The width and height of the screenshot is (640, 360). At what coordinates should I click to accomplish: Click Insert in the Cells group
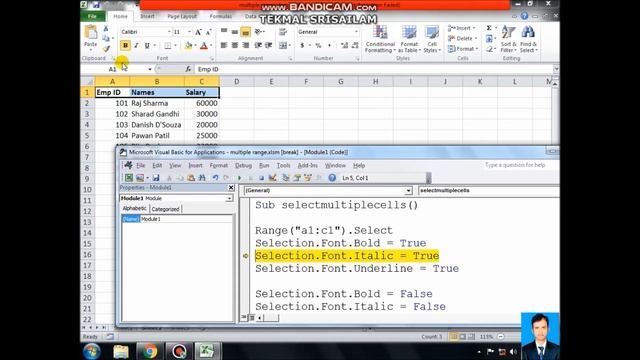[462, 28]
